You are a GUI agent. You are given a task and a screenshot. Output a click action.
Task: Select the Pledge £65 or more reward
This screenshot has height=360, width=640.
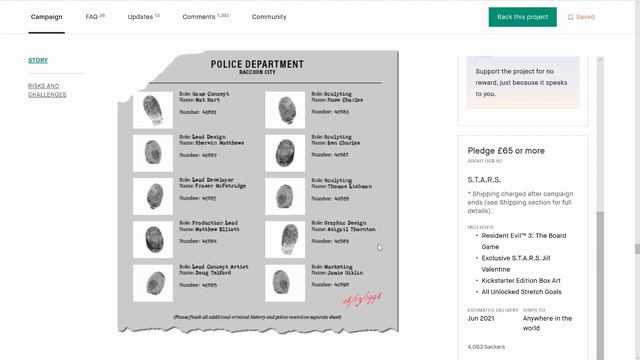point(506,151)
